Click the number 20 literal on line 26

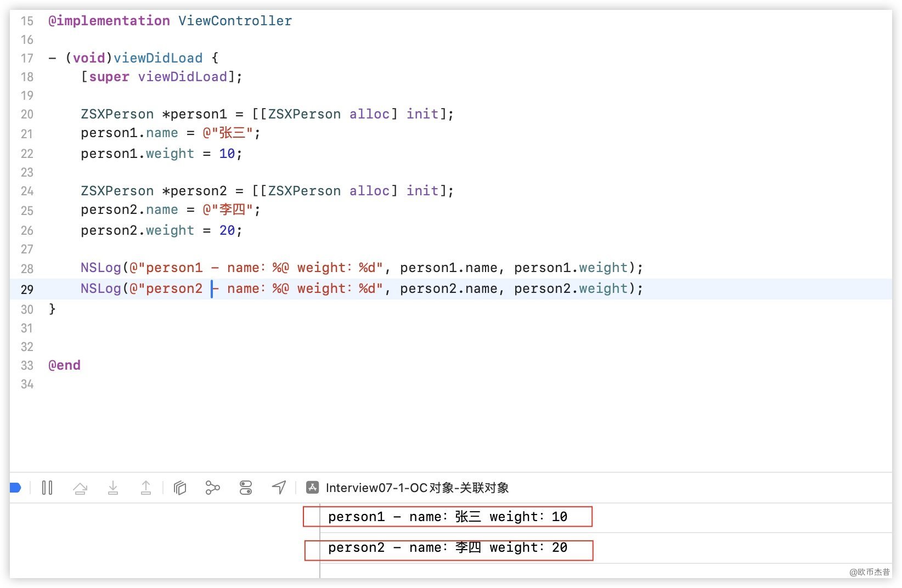click(x=227, y=230)
